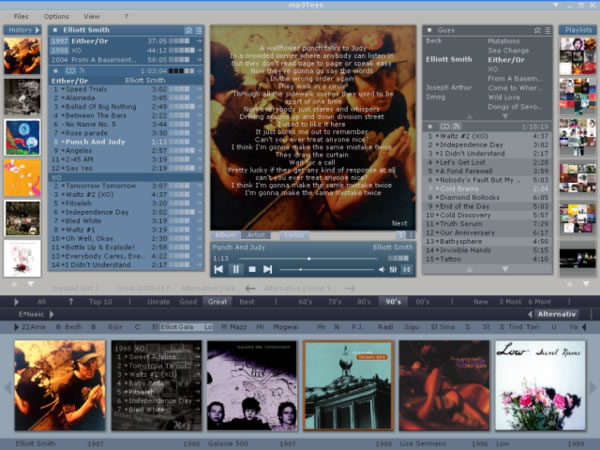Click arrow at end of From A Basement row
The height and width of the screenshot is (450, 600).
coord(199,59)
